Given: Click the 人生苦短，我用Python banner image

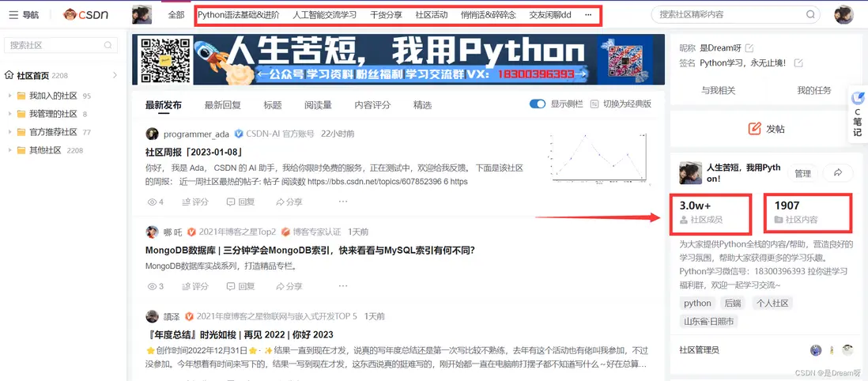Looking at the screenshot, I should click(398, 59).
